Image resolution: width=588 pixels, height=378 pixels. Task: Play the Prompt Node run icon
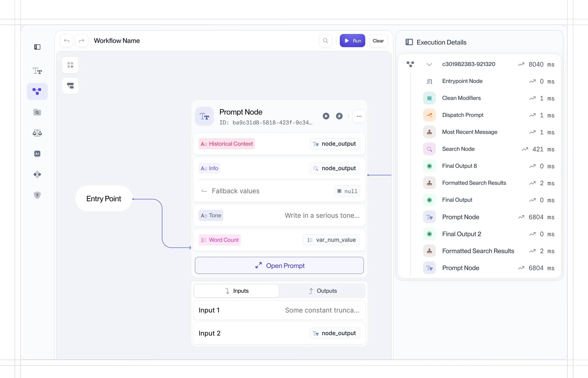coord(326,116)
